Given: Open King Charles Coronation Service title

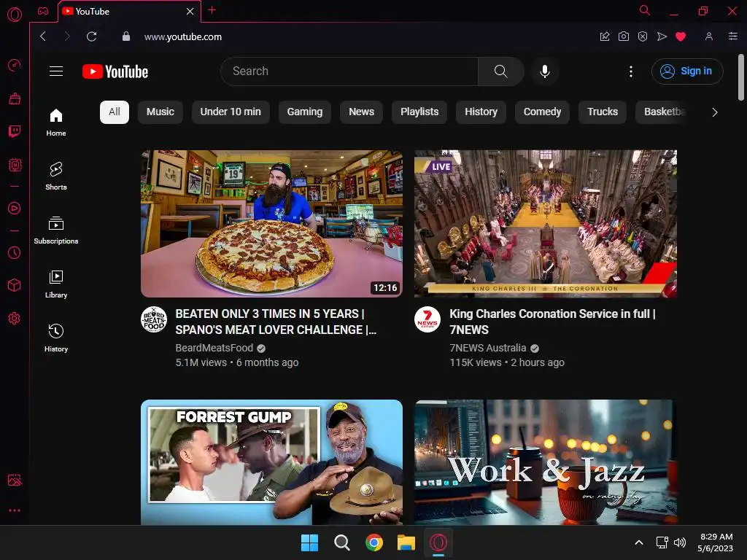Looking at the screenshot, I should click(x=553, y=322).
